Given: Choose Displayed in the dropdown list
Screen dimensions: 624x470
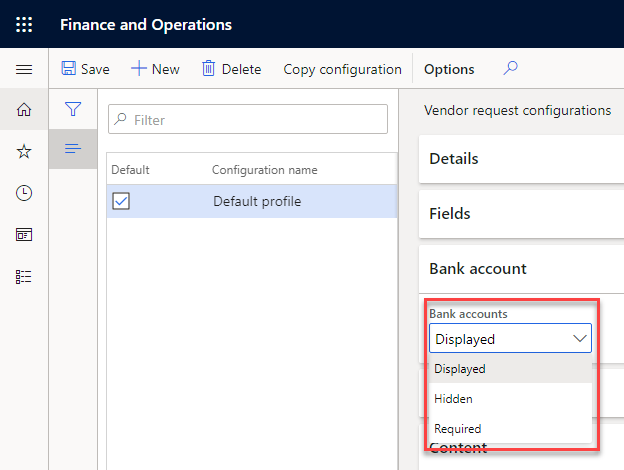Looking at the screenshot, I should [x=510, y=369].
